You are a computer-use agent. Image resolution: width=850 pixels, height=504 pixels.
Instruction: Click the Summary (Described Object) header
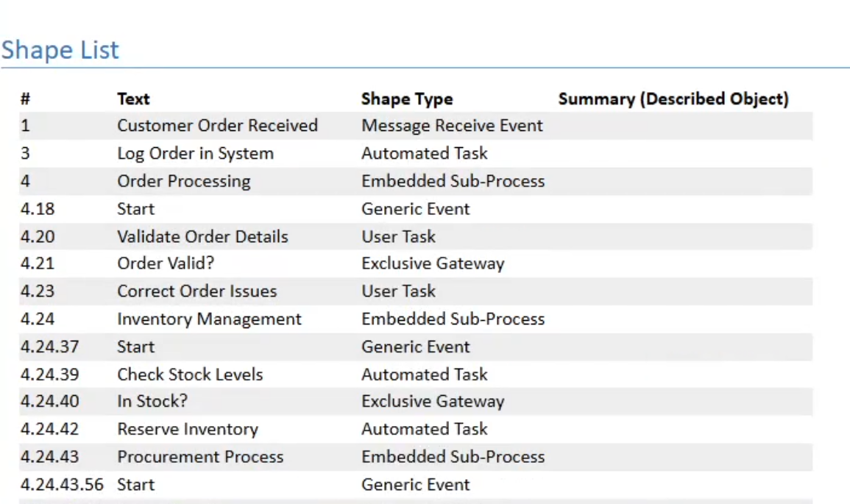point(673,99)
